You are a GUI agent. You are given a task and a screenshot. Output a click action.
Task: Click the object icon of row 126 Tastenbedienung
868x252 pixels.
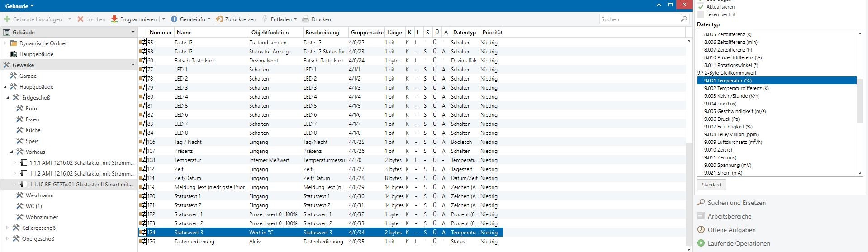142,242
